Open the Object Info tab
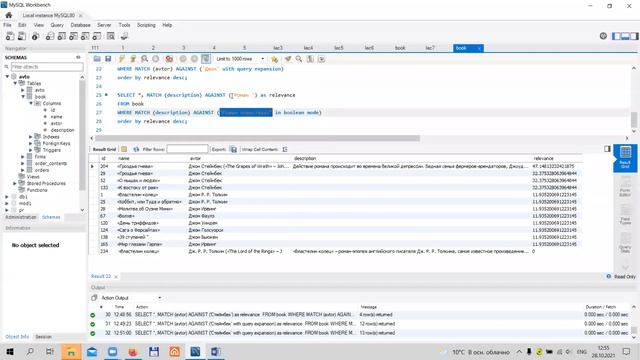 tap(17, 337)
